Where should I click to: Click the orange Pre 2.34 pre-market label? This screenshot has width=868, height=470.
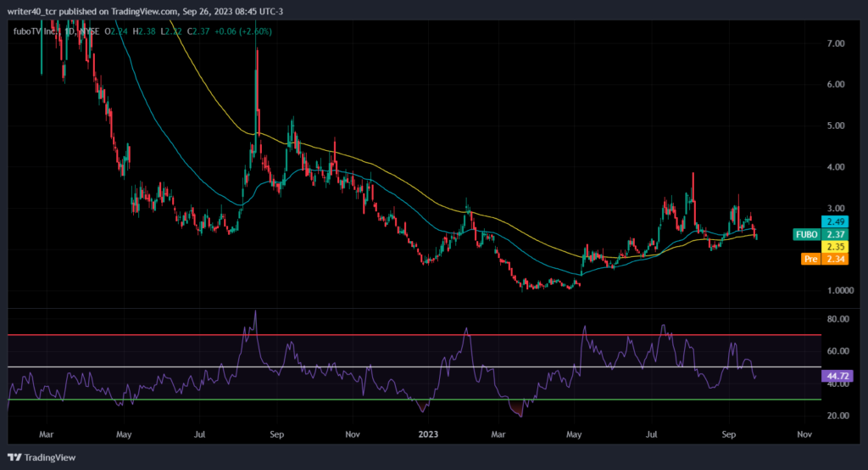coord(824,259)
